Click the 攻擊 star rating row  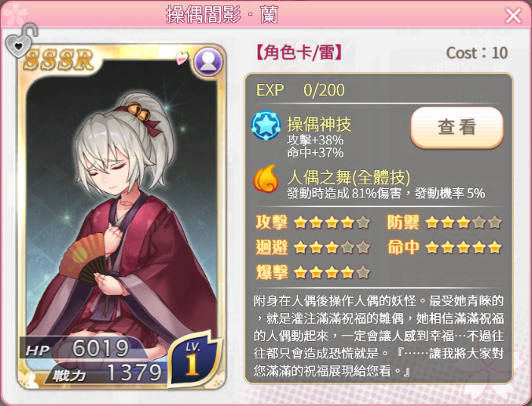313,222
